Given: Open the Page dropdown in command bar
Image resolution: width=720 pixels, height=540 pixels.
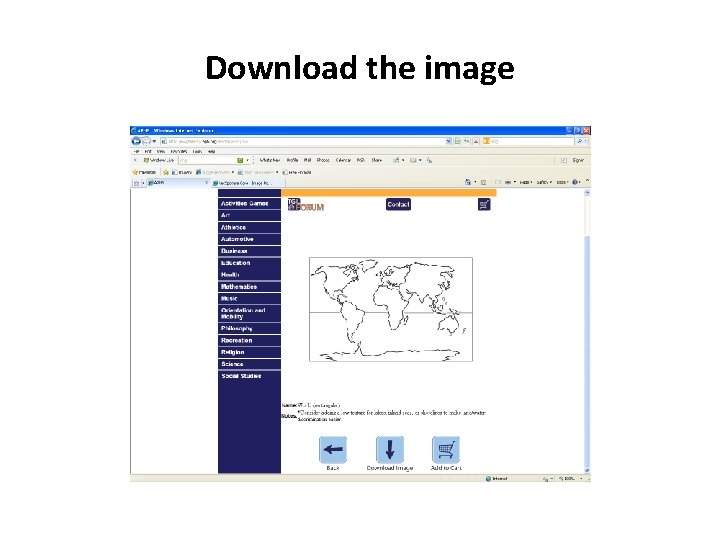Looking at the screenshot, I should click(x=526, y=182).
